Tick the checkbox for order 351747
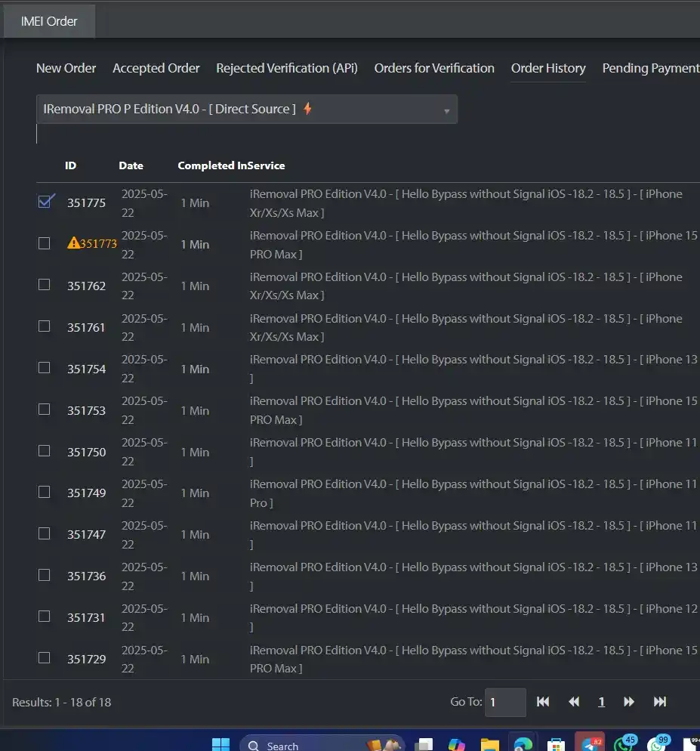This screenshot has width=700, height=751. pyautogui.click(x=44, y=534)
